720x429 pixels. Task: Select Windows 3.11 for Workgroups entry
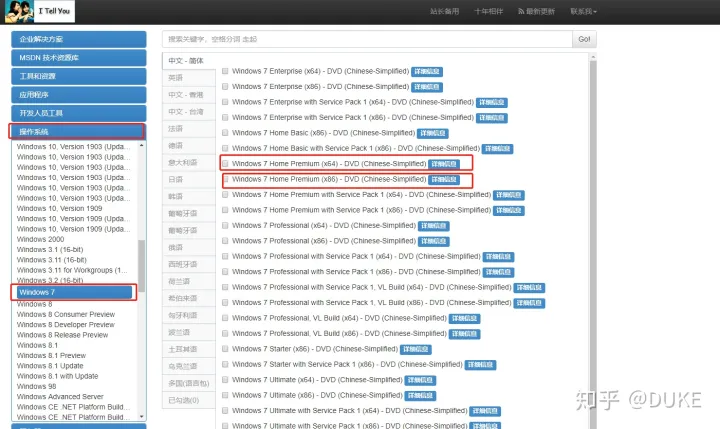pyautogui.click(x=72, y=270)
